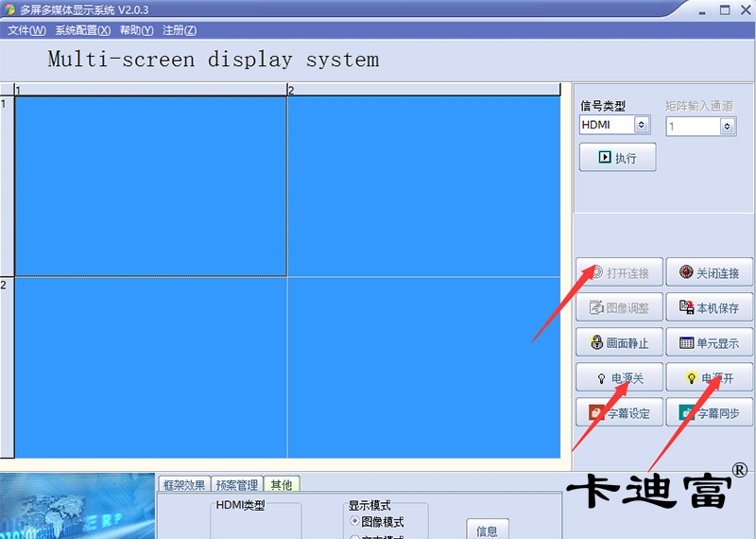Click the 字幕同步 button

(710, 412)
